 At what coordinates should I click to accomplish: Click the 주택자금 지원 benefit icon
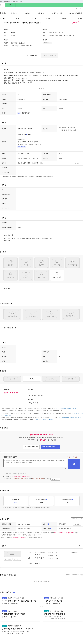[11, 275]
